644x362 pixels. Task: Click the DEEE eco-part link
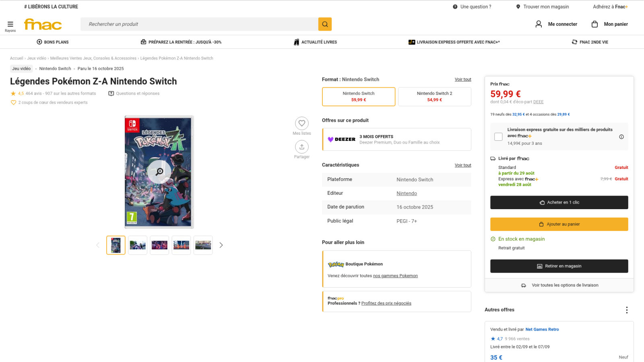538,102
